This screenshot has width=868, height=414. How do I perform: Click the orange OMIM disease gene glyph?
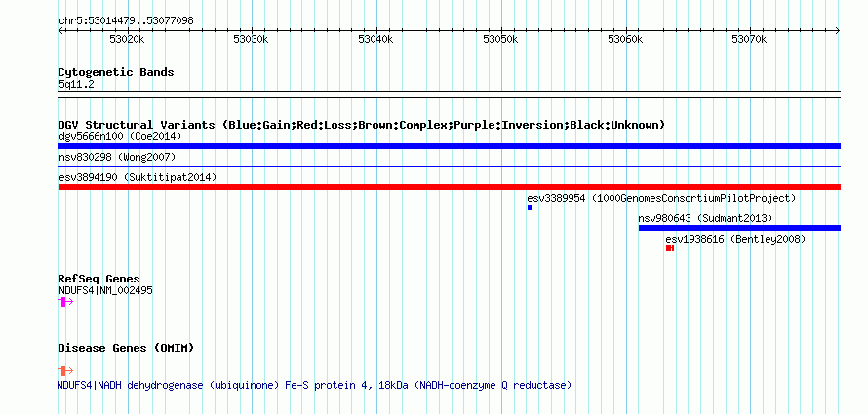(65, 370)
